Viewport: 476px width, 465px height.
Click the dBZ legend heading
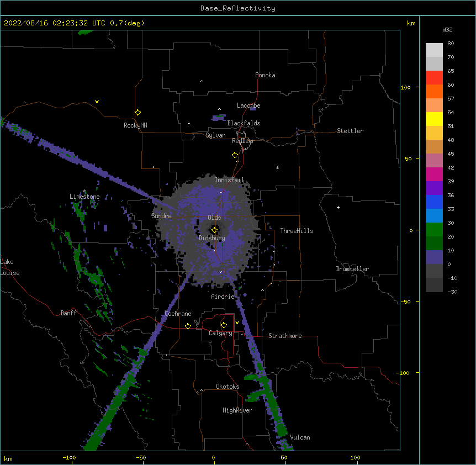pyautogui.click(x=447, y=29)
